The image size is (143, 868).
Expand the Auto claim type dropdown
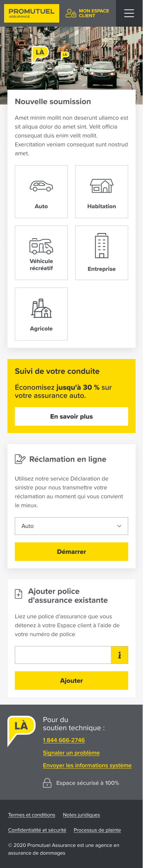click(71, 526)
